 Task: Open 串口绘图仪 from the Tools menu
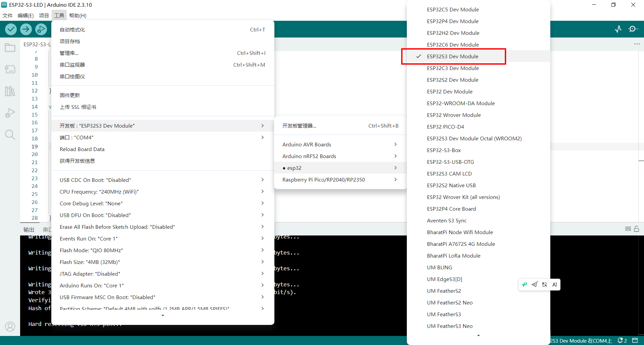tap(163, 76)
